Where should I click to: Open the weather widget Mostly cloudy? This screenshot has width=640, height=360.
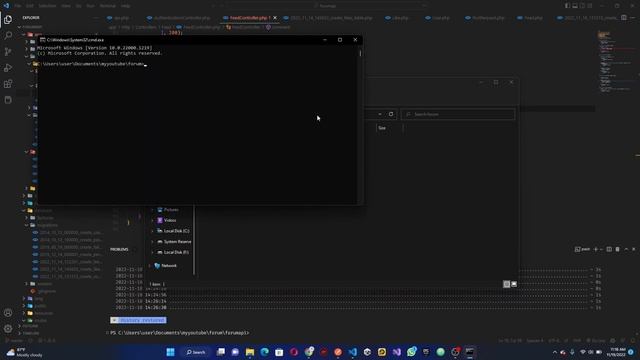coord(24,352)
